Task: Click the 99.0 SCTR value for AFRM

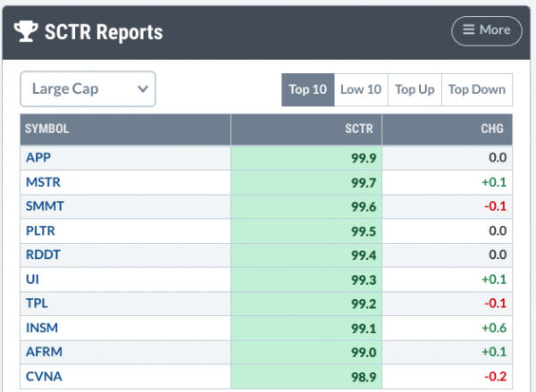Action: click(x=364, y=353)
